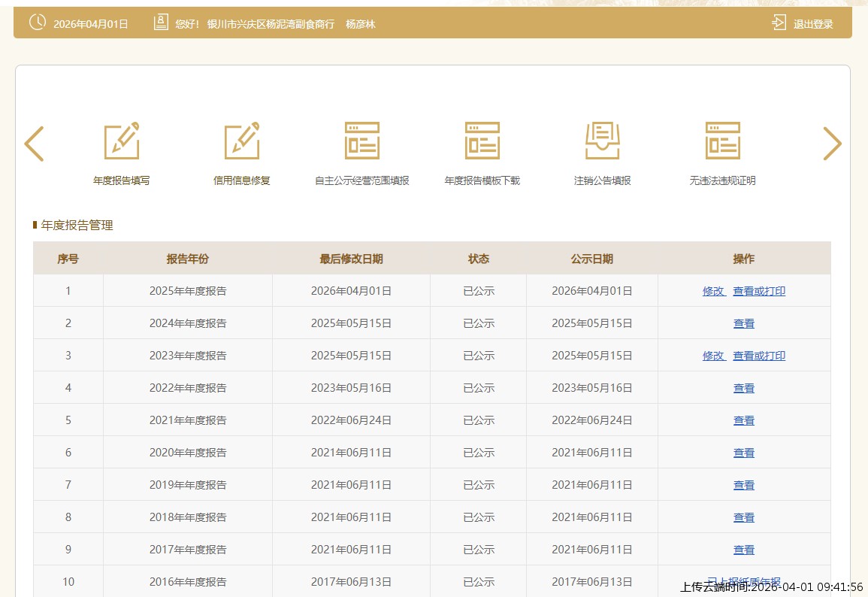Click the 无违法违规证明 icon

pos(722,141)
